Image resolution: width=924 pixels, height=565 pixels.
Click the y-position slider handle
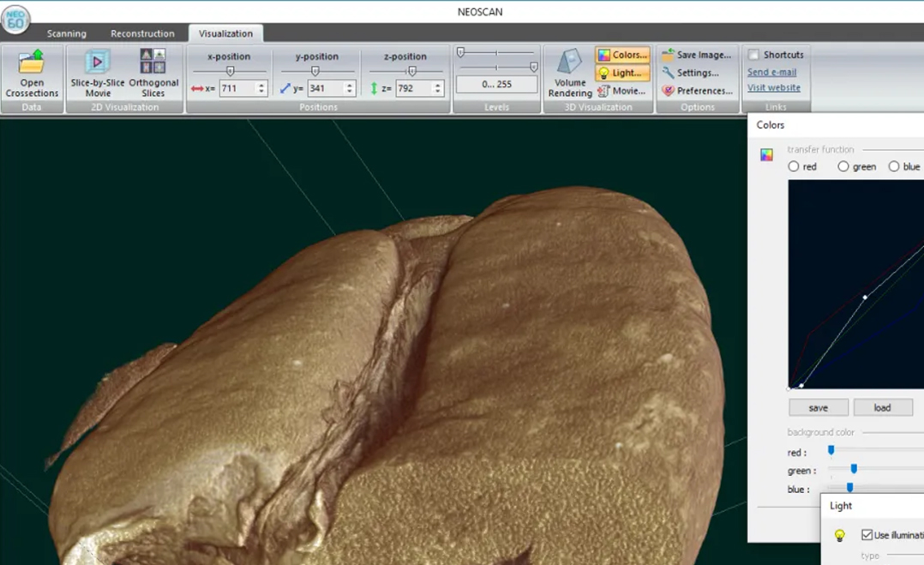click(315, 71)
